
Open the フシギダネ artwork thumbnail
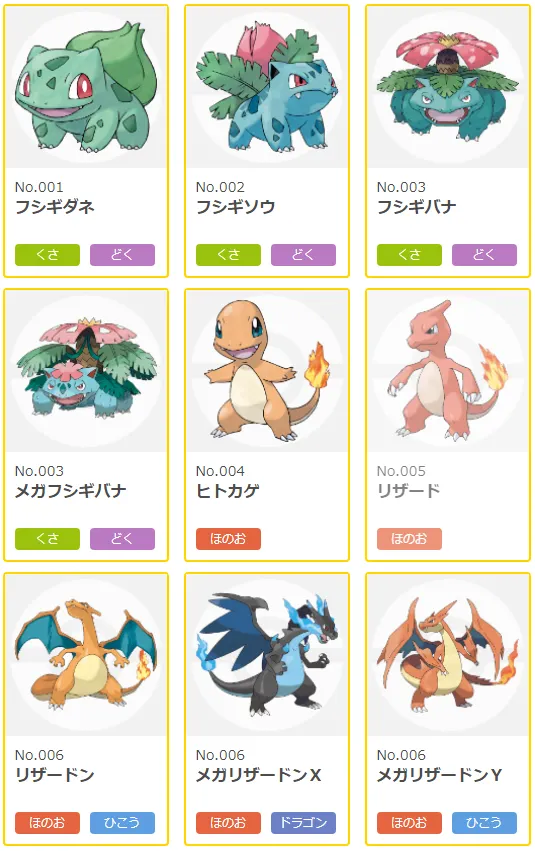tap(86, 87)
